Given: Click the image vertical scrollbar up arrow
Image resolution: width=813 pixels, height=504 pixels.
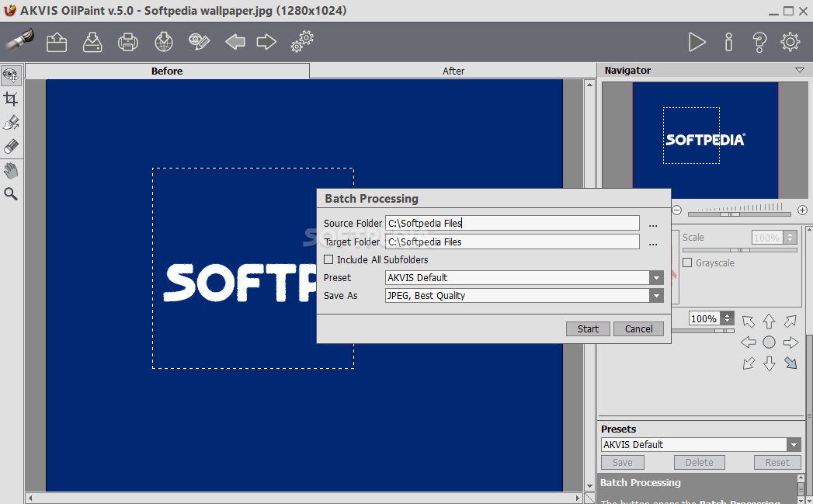Looking at the screenshot, I should point(589,84).
